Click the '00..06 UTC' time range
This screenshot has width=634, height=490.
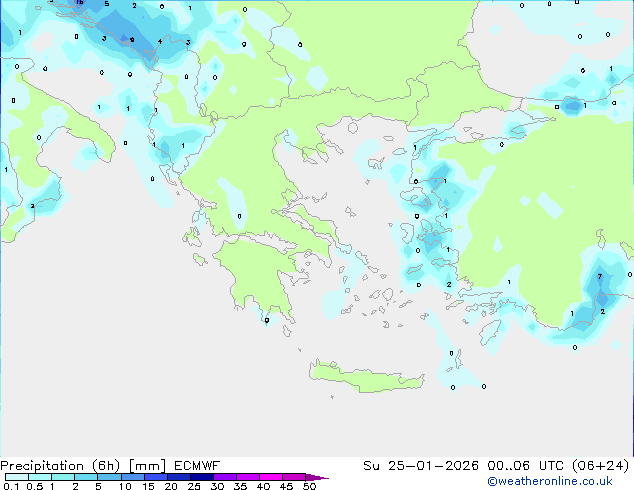(x=525, y=466)
